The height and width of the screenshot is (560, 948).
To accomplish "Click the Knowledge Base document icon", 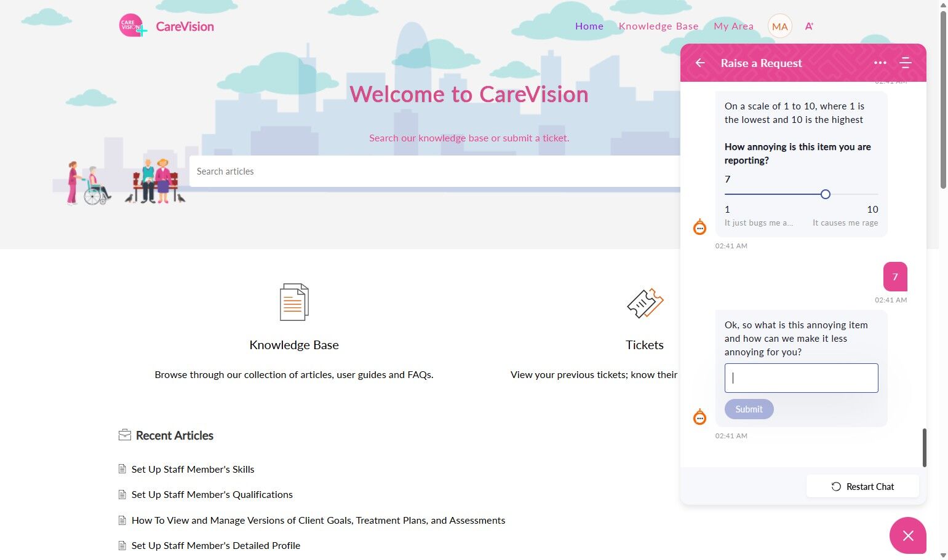I will (294, 302).
